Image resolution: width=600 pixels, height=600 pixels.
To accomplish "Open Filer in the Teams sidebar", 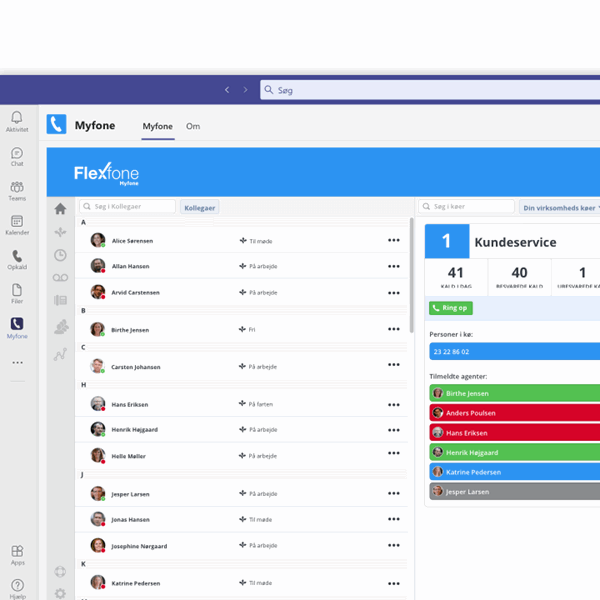I will (16, 293).
